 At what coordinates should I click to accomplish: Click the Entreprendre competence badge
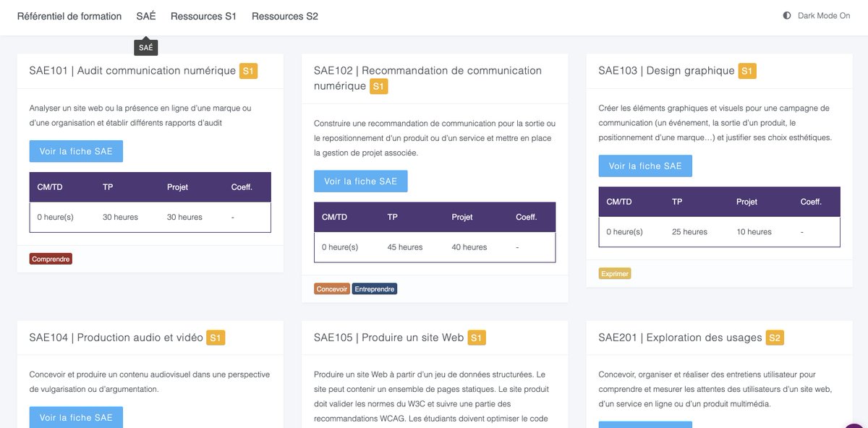[x=375, y=288]
